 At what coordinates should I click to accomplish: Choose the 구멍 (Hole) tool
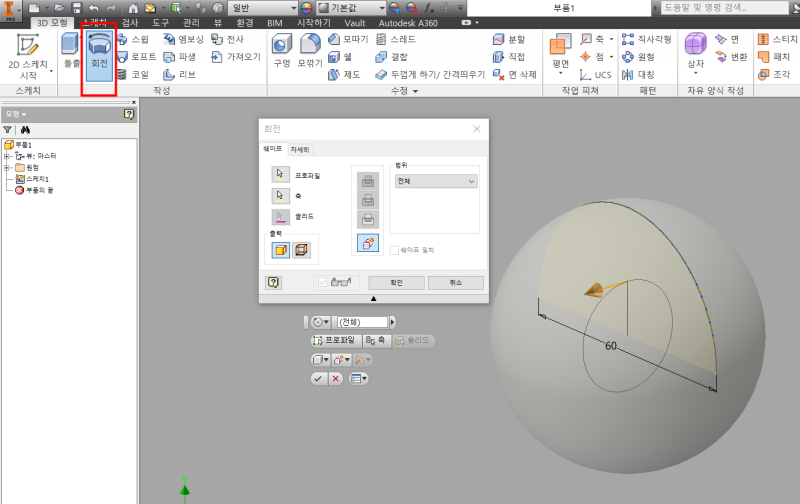click(282, 52)
